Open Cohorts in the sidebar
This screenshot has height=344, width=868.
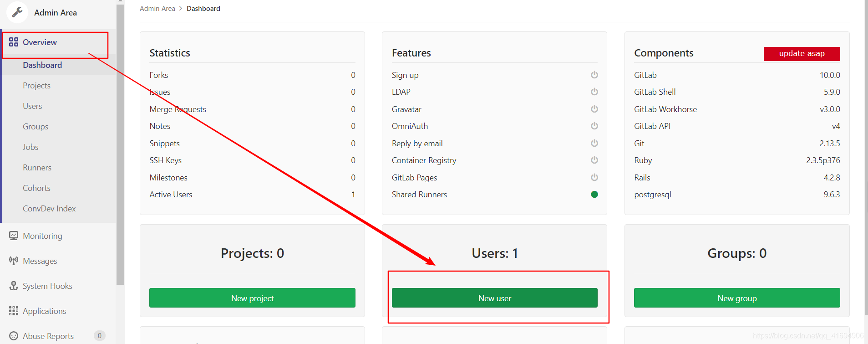[x=36, y=188]
